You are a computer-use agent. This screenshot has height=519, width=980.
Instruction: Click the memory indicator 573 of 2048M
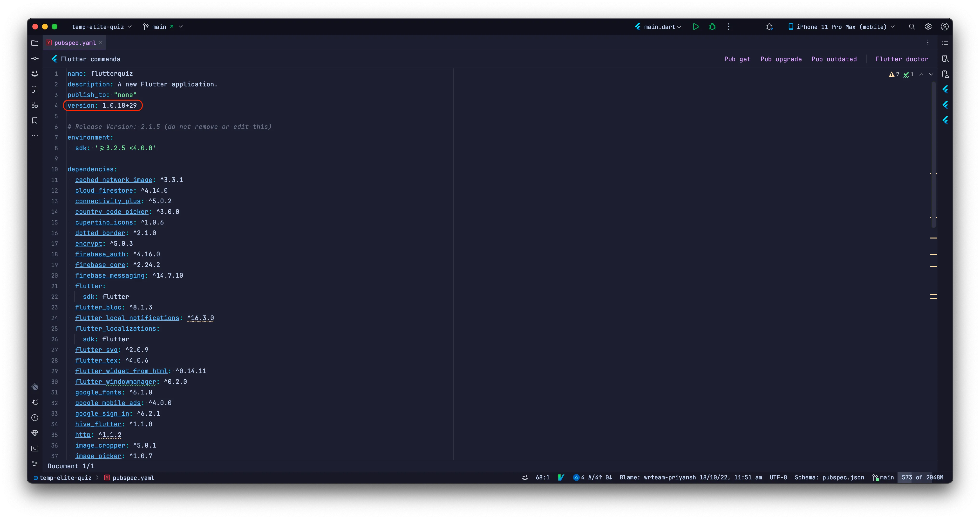tap(922, 477)
